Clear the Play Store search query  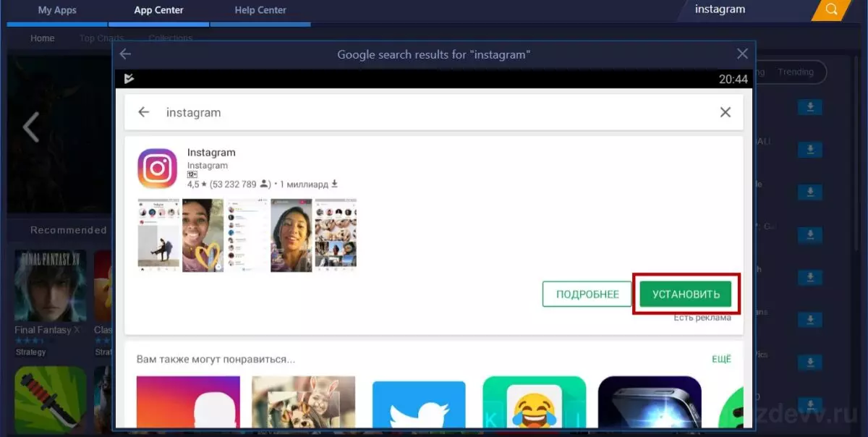pos(726,112)
